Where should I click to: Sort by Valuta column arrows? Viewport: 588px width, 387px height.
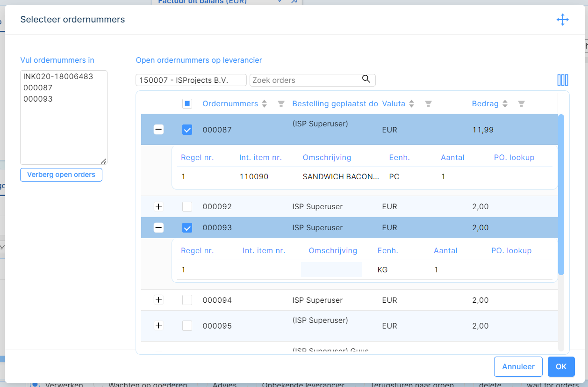coord(411,104)
